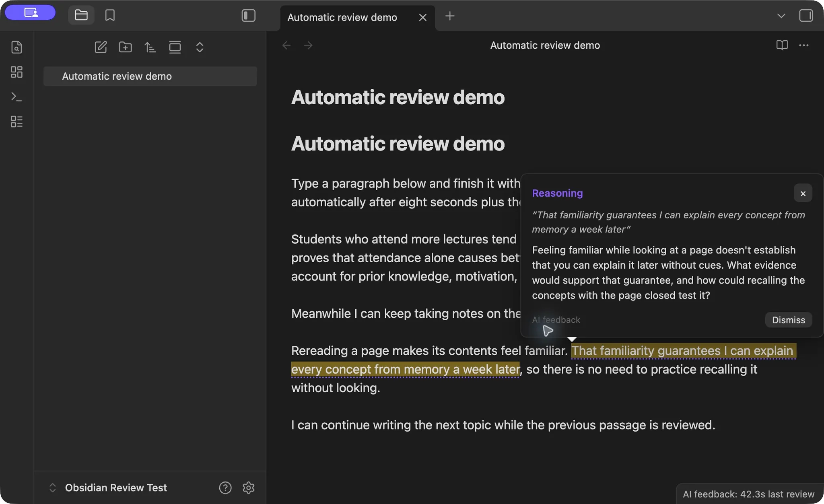This screenshot has width=824, height=504.
Task: Toggle the right sidebar panel icon
Action: pos(806,16)
